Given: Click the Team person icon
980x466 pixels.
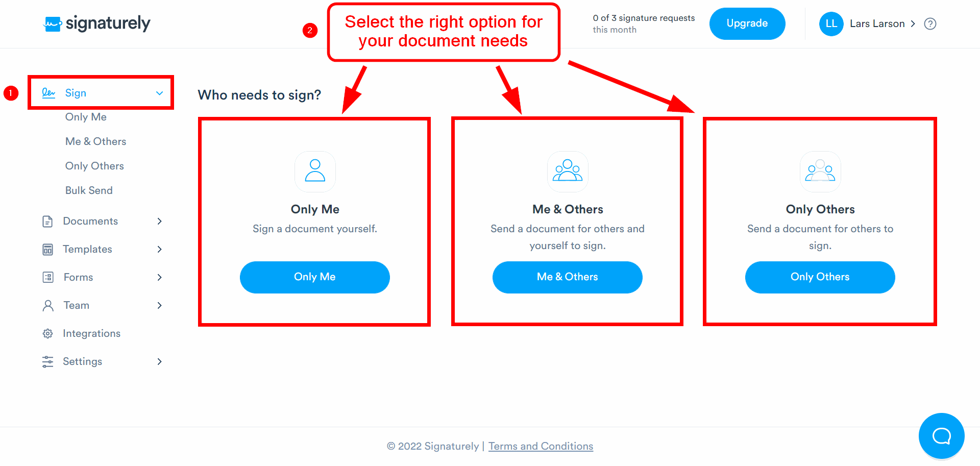Looking at the screenshot, I should pos(48,305).
